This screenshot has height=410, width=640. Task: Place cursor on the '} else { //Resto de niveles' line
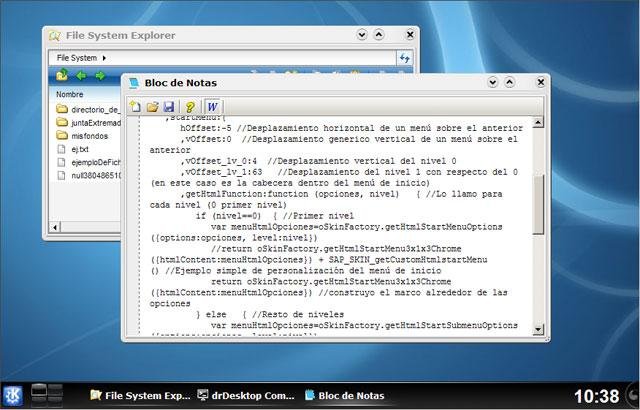tap(270, 315)
